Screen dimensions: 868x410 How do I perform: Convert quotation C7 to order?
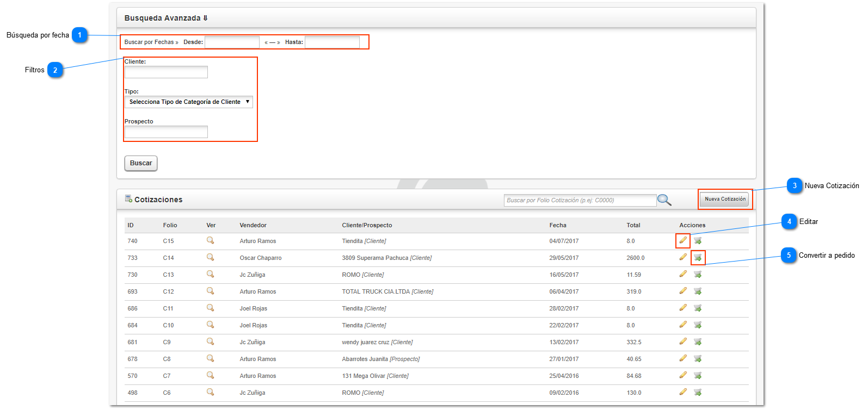coord(698,375)
